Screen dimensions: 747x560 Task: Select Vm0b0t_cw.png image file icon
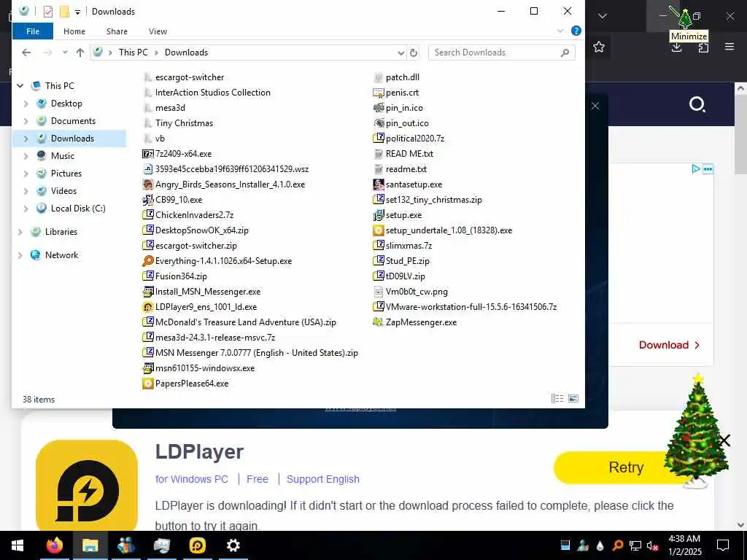379,292
